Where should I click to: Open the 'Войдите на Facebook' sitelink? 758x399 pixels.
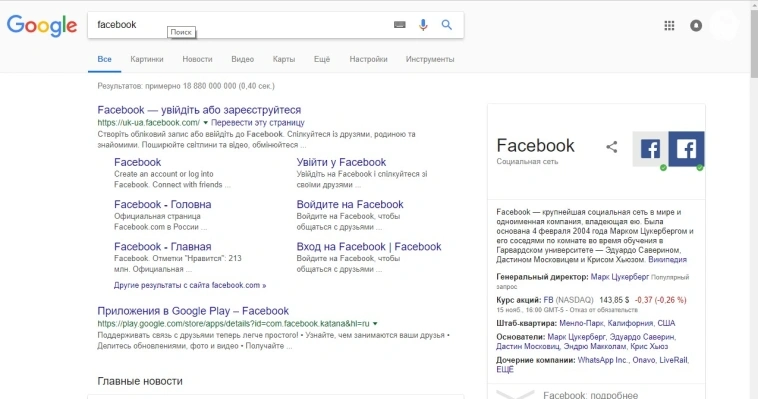click(350, 204)
